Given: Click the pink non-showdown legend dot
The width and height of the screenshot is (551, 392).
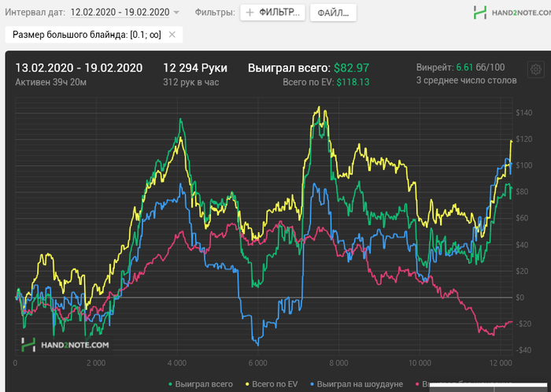Looking at the screenshot, I should tap(417, 384).
